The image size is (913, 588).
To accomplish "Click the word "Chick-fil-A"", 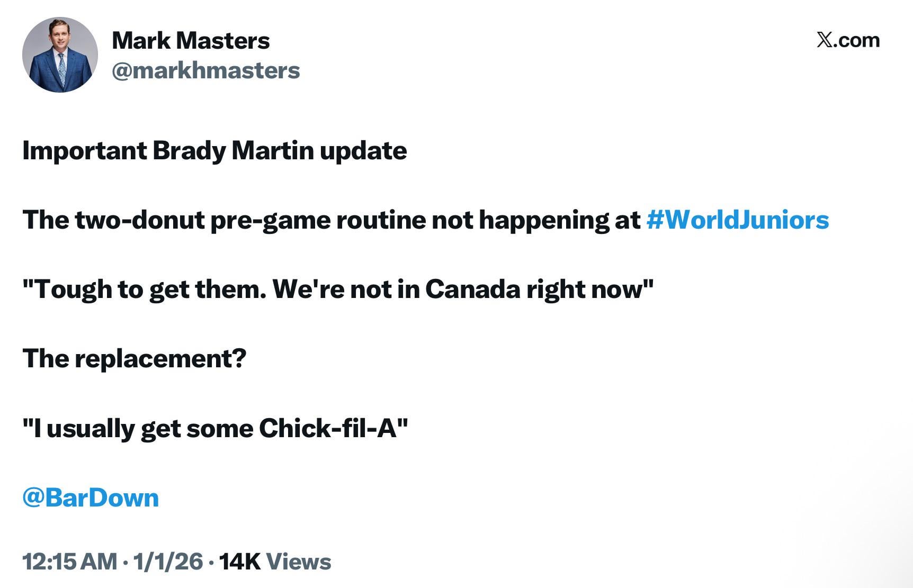I will (x=328, y=428).
